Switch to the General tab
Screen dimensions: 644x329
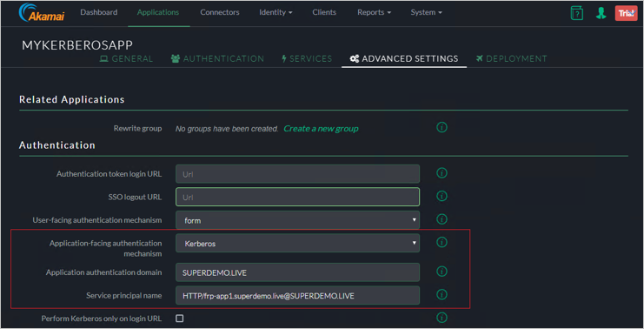coord(127,59)
